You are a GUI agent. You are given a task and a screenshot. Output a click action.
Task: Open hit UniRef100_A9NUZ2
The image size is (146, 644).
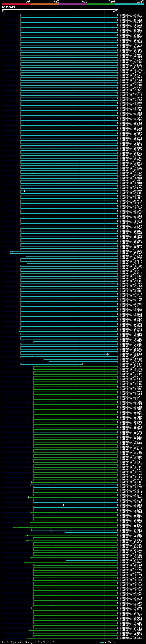pos(131,25)
